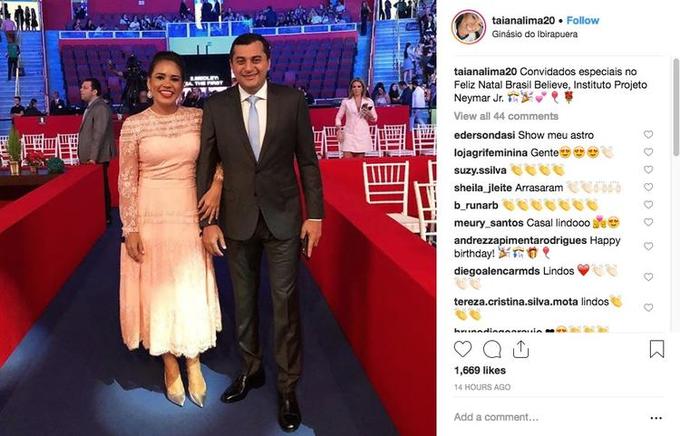The image size is (680, 436).
Task: Like suzy.ssilva's comment heart
Action: [x=648, y=169]
